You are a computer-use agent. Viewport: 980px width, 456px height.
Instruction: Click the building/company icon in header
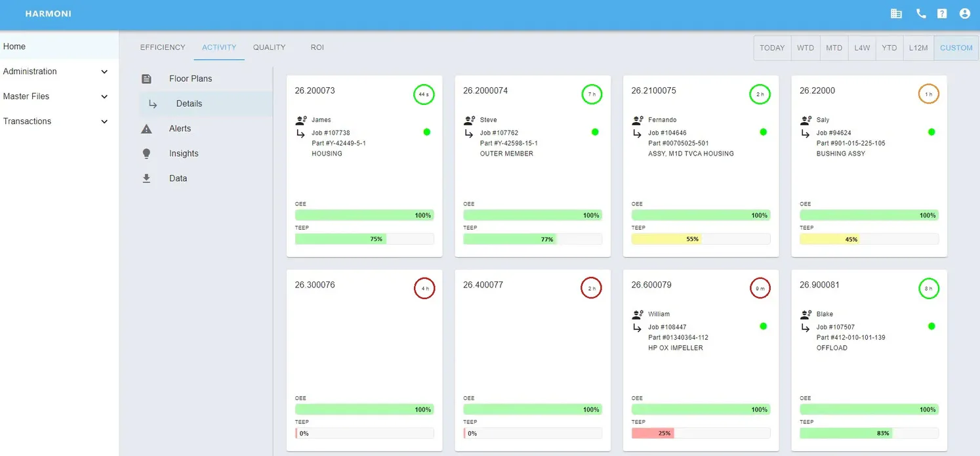click(x=896, y=14)
